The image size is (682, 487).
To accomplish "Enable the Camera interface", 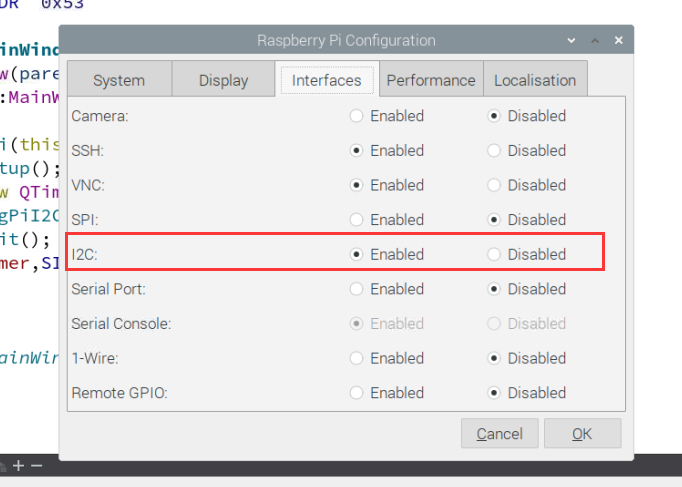I will pyautogui.click(x=357, y=116).
